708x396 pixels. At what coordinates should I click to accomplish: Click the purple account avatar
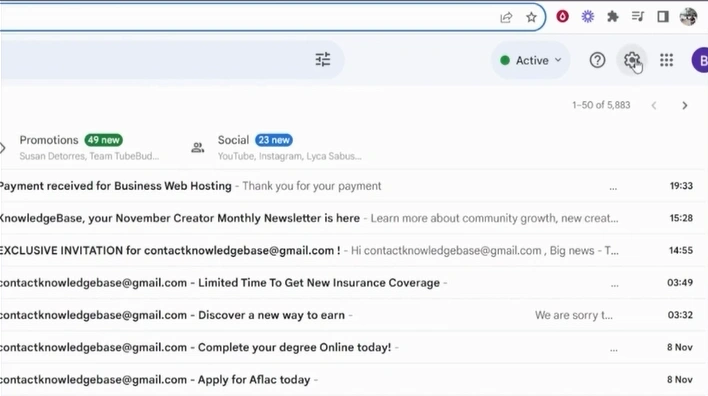pyautogui.click(x=700, y=60)
